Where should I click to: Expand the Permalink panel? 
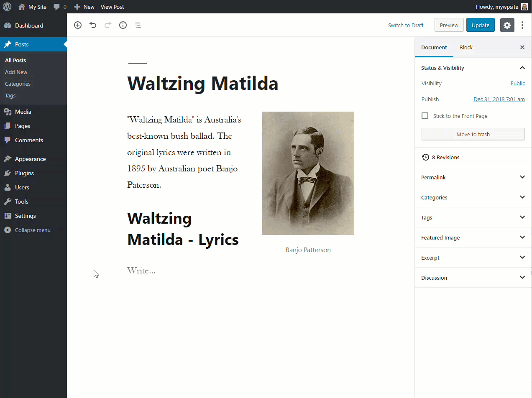click(473, 177)
